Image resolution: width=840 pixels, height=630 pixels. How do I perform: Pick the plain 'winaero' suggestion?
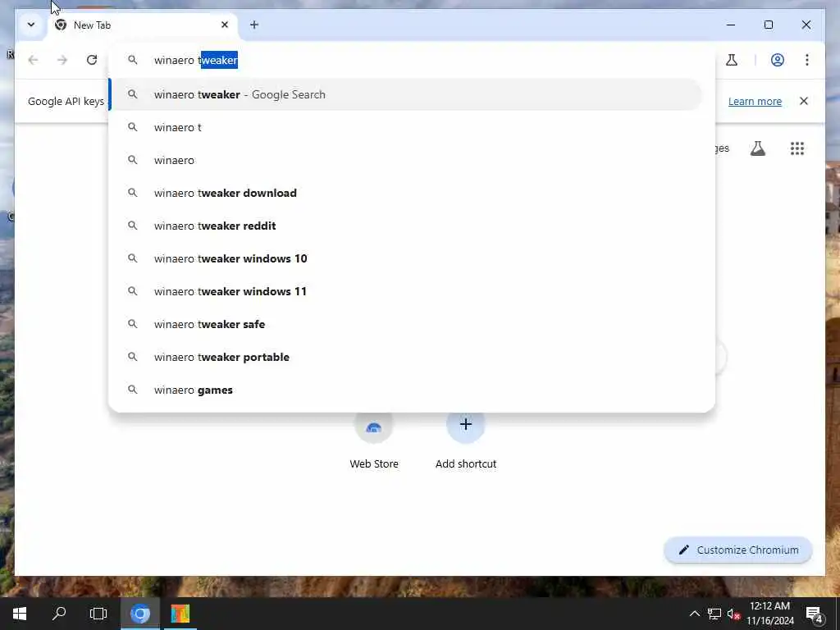[406, 160]
